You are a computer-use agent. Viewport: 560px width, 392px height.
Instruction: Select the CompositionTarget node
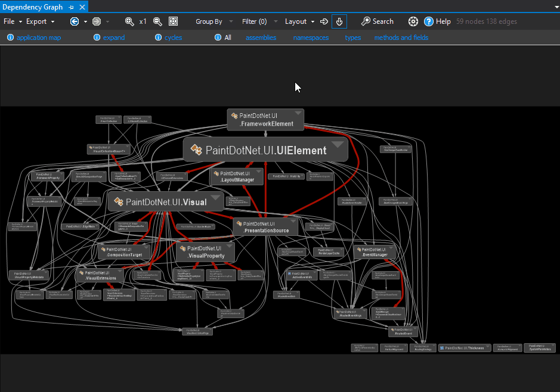coord(124,252)
